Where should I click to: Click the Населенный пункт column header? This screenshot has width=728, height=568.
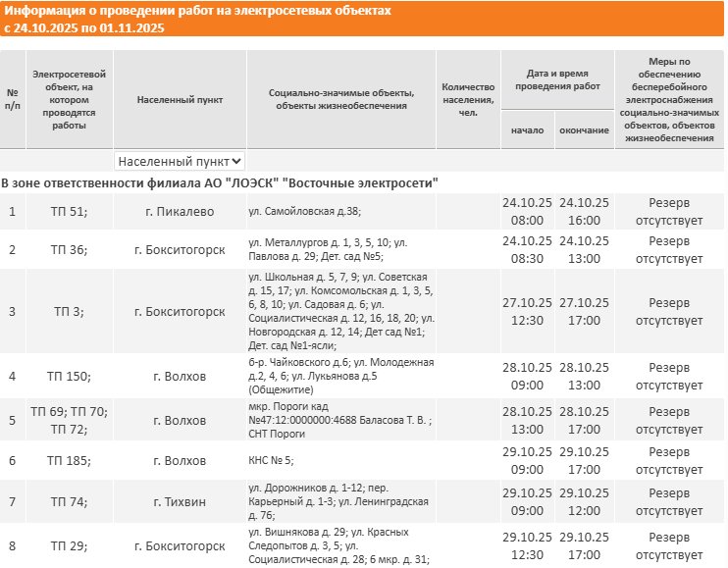(180, 99)
